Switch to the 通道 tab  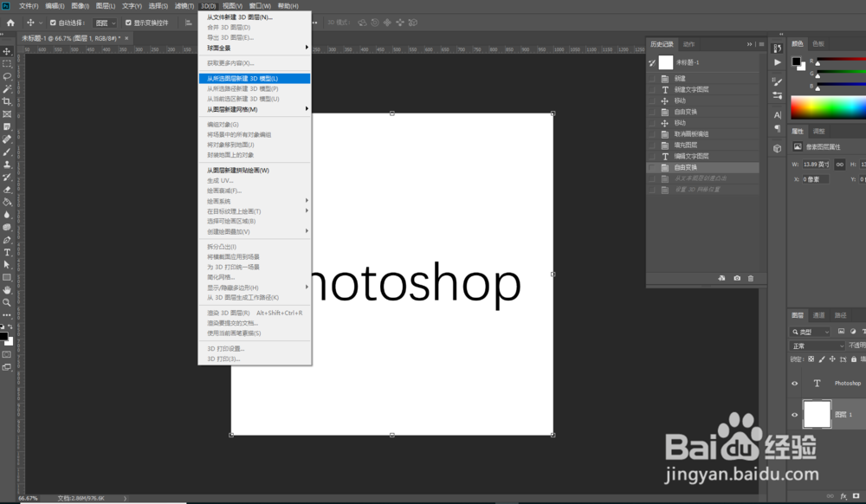point(818,315)
